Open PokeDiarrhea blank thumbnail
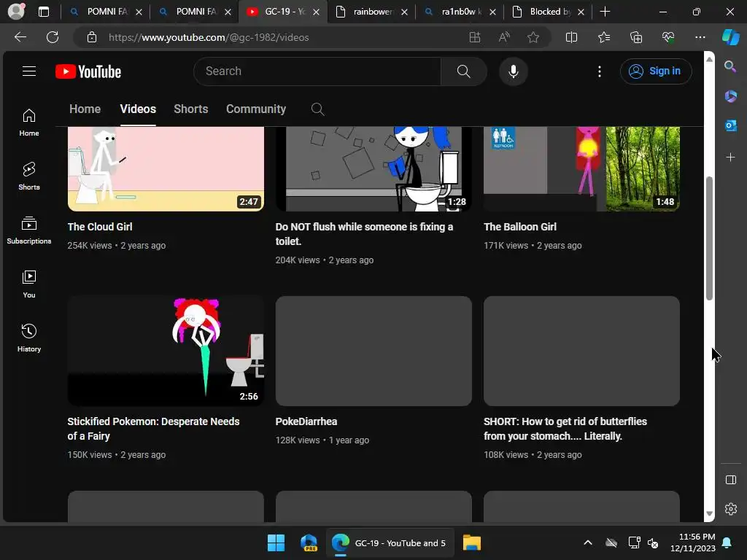The width and height of the screenshot is (747, 560). pyautogui.click(x=373, y=351)
